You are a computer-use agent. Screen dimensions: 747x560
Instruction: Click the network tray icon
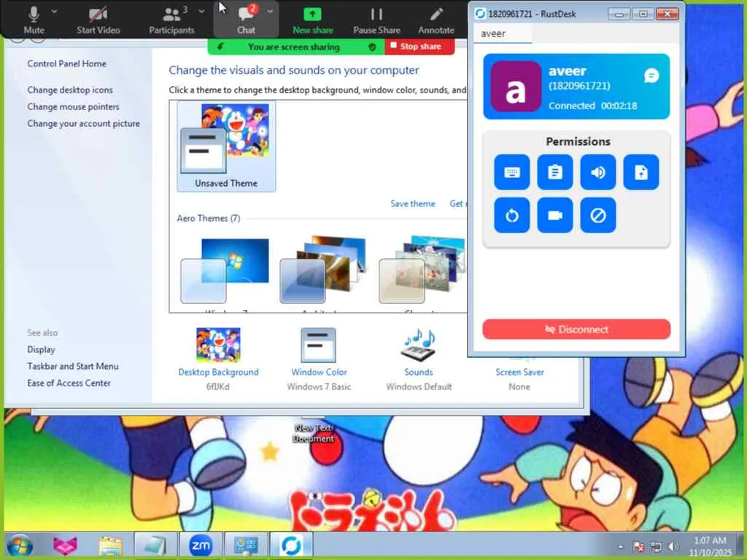click(x=657, y=547)
